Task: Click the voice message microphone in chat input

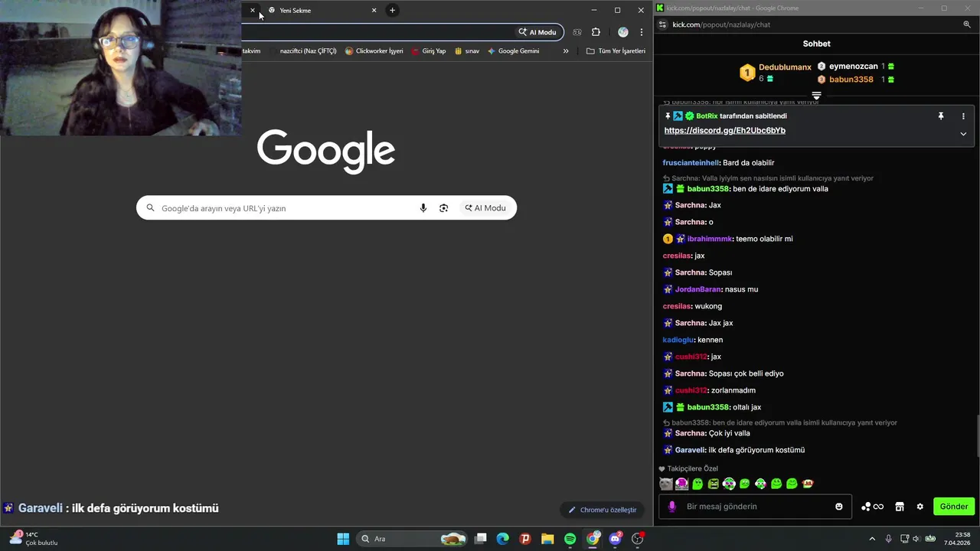Action: point(672,507)
